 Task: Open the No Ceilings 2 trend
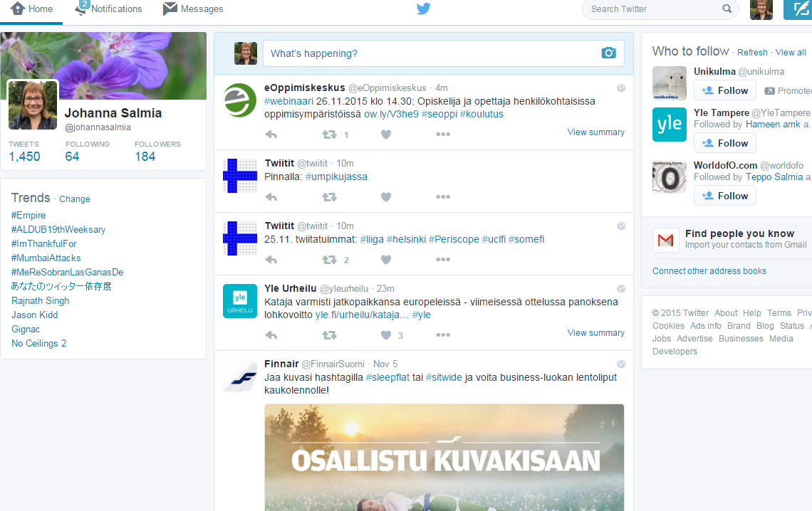click(x=39, y=344)
